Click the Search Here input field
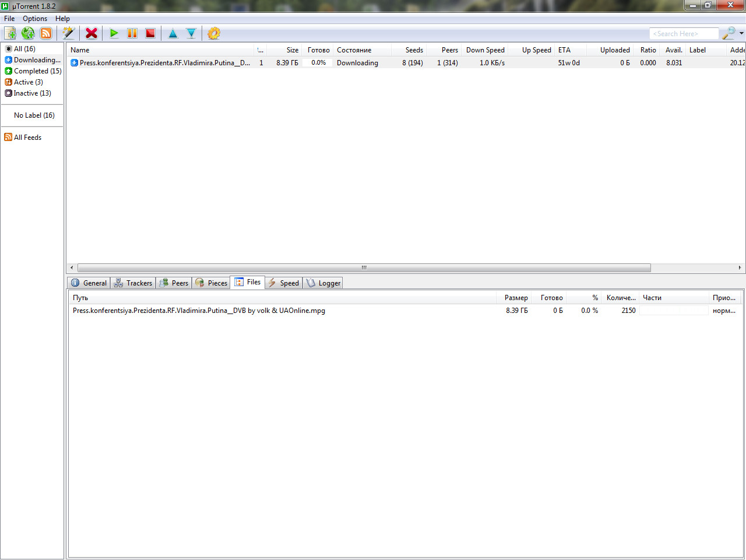This screenshot has height=560, width=746. coord(684,34)
